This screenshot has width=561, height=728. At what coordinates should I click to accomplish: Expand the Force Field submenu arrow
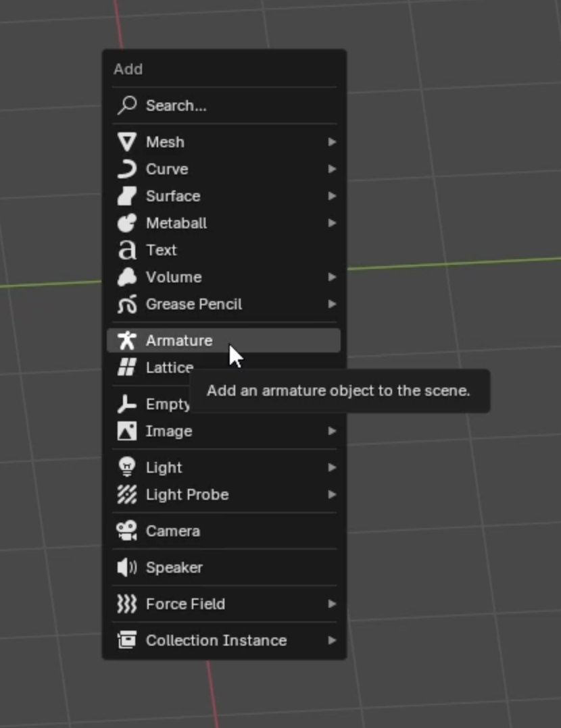click(x=332, y=604)
